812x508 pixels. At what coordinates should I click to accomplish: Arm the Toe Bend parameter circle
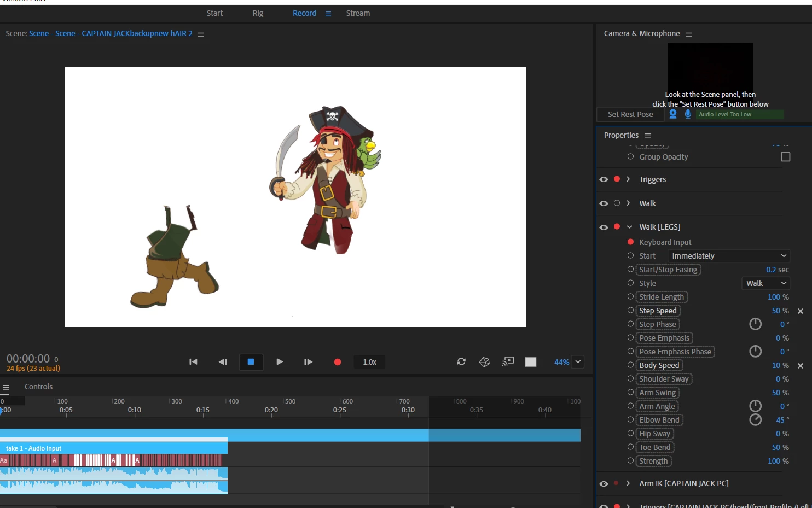pos(630,447)
